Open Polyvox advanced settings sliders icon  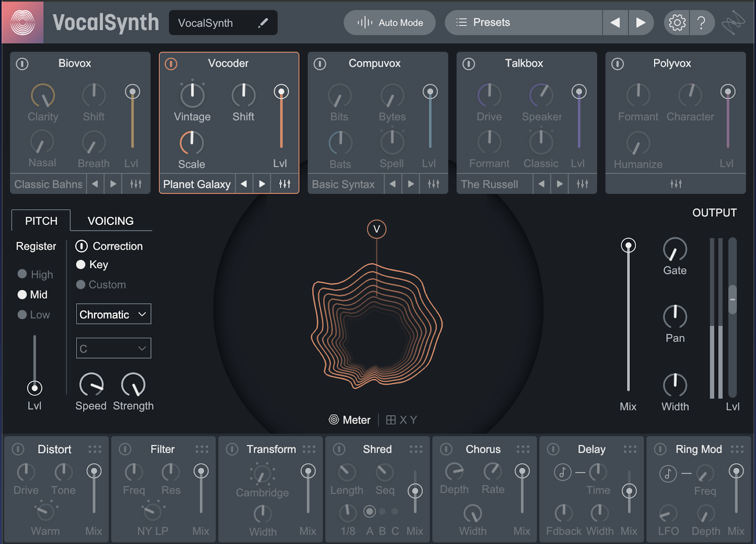coord(676,184)
